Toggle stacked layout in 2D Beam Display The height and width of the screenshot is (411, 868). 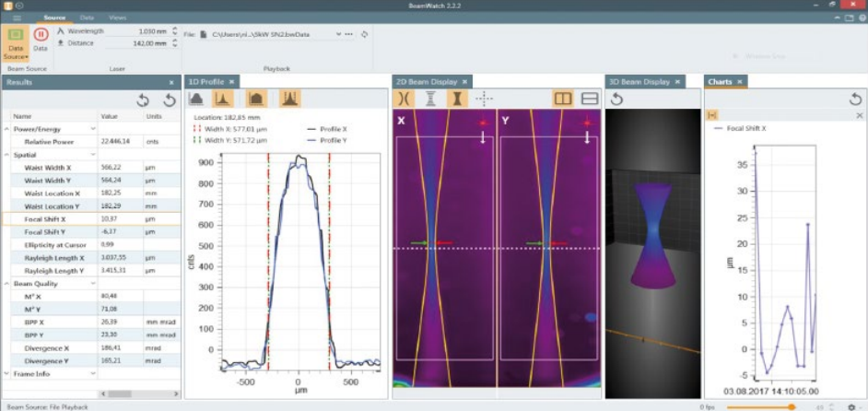pos(590,99)
